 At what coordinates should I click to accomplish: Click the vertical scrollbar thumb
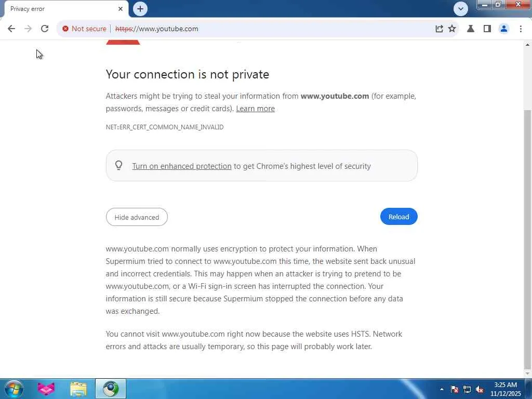point(527,234)
